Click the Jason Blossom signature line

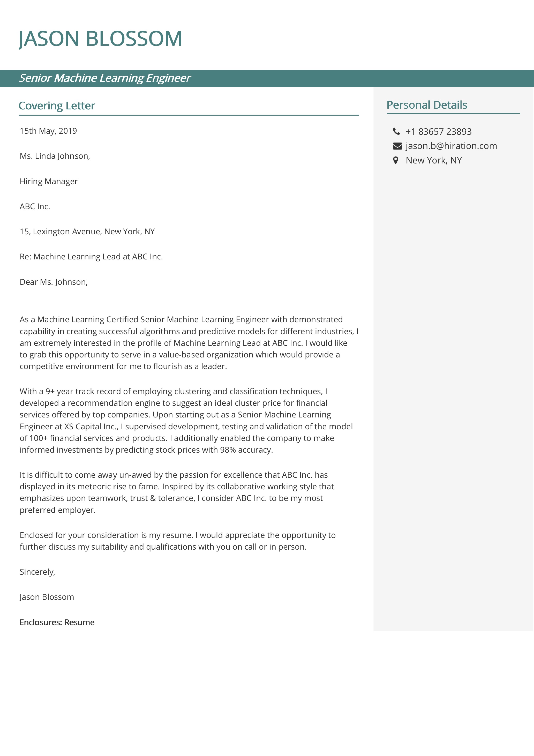point(47,597)
